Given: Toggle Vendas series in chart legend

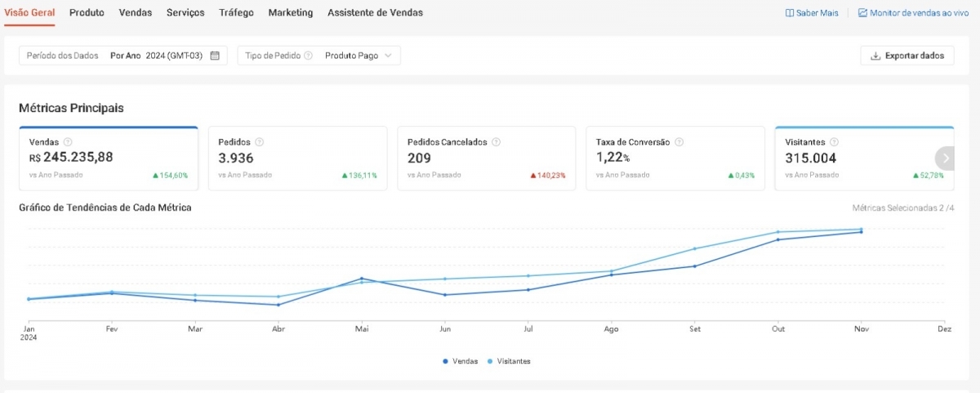Looking at the screenshot, I should (461, 361).
